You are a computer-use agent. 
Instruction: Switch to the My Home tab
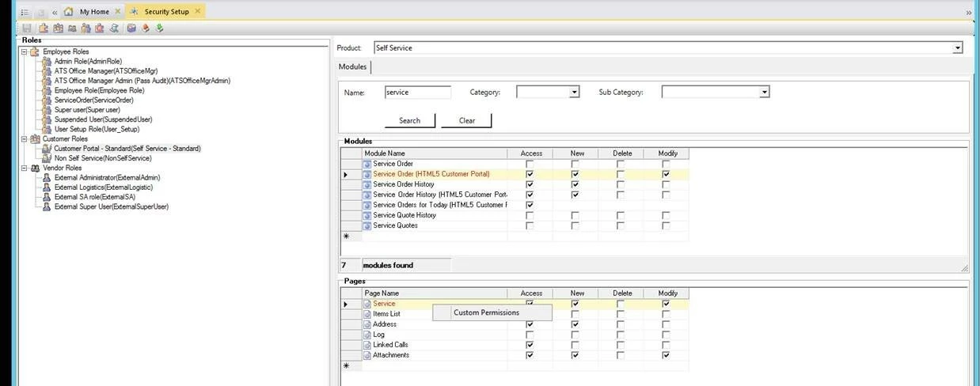pos(94,12)
